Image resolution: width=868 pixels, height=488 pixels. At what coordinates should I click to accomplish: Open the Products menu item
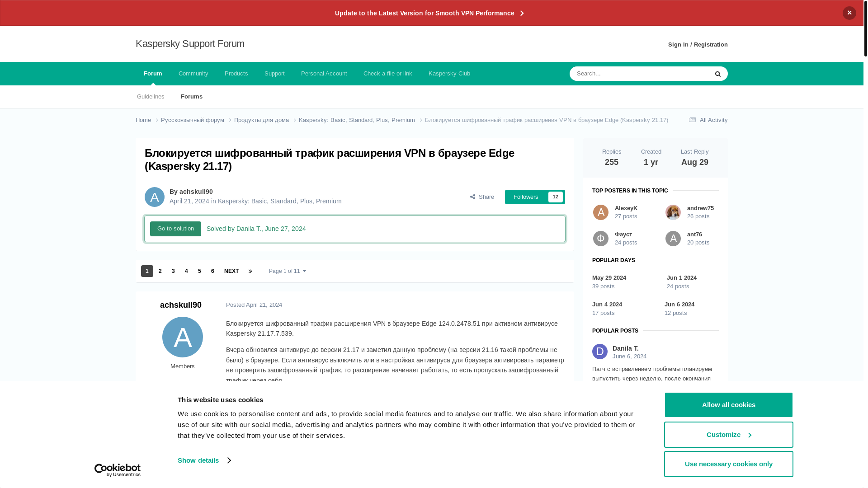pos(236,74)
